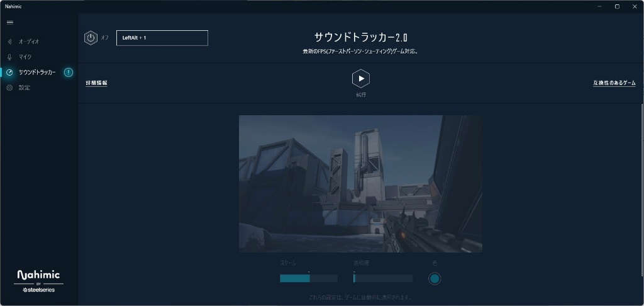Click the Nahimic by SteelSeries logo
This screenshot has height=306, width=644.
click(x=38, y=281)
